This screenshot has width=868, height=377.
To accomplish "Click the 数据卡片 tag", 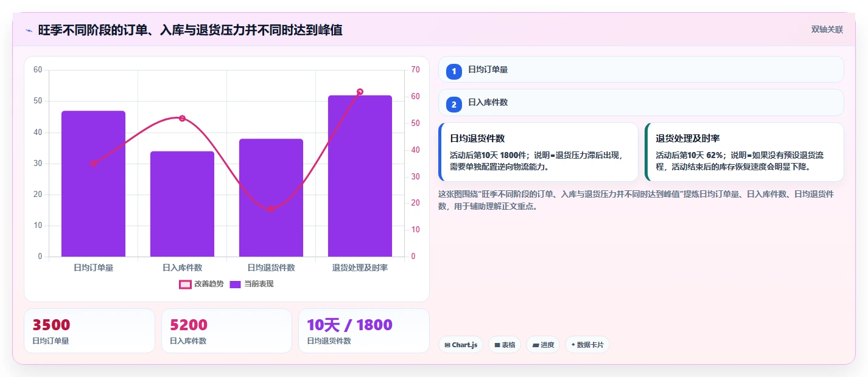I will pyautogui.click(x=587, y=345).
